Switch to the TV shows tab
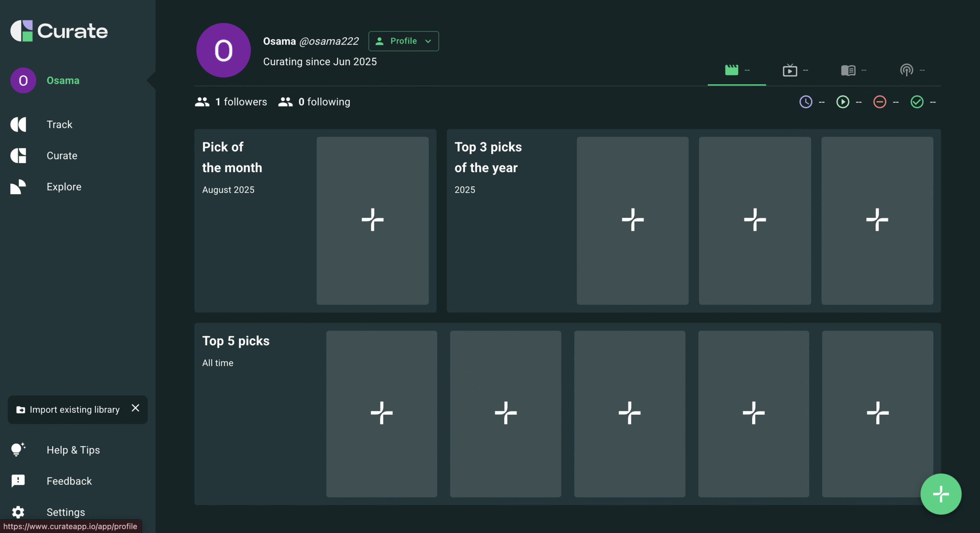 point(790,70)
